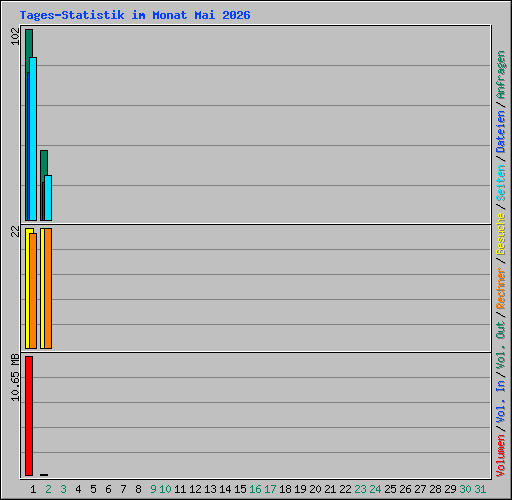
Task: Click the orange Rechner bar for day 1
Action: pos(33,291)
